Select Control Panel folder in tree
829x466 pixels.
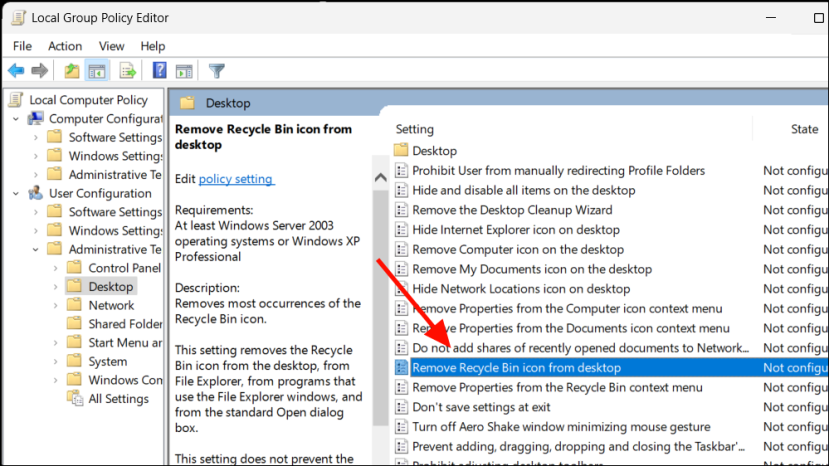point(124,268)
